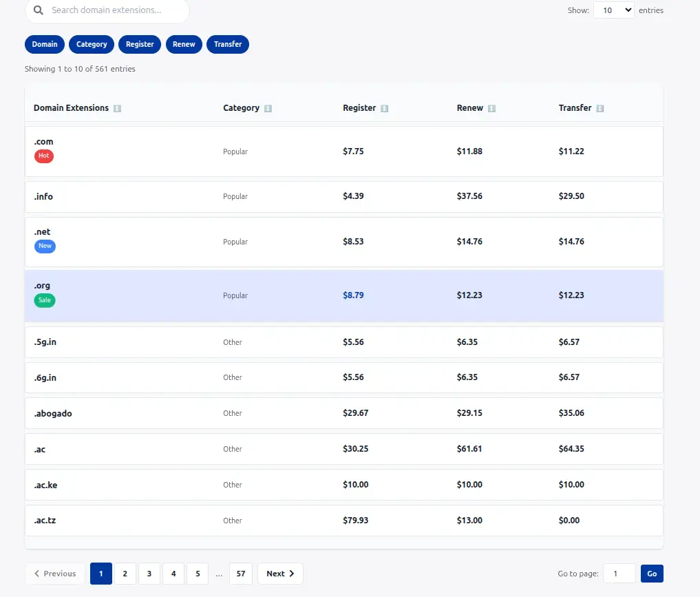This screenshot has height=597, width=700.
Task: Click the $8.53 register price for .net
Action: click(353, 242)
